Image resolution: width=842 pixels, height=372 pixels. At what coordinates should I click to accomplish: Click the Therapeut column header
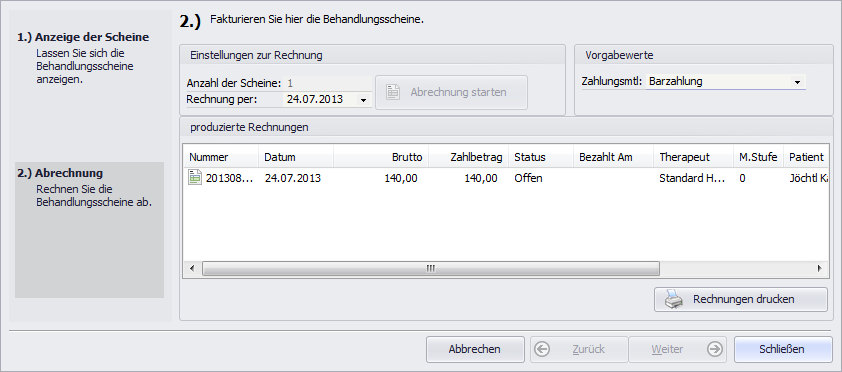[694, 157]
